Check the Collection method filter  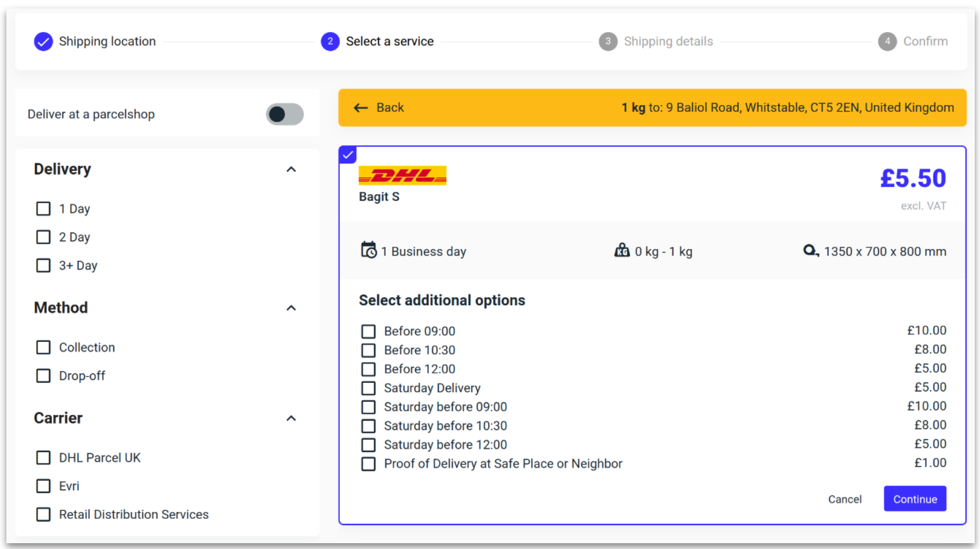[x=43, y=348]
